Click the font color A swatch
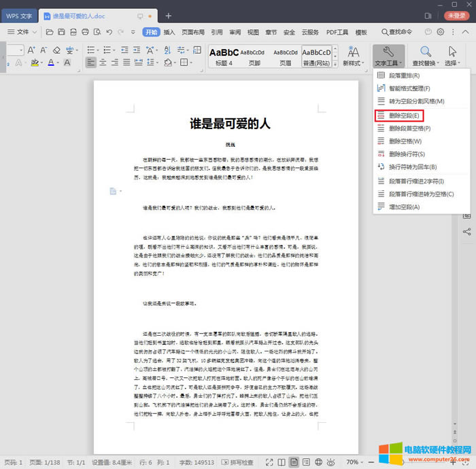Viewport: 476px width, 469px height. [51, 63]
